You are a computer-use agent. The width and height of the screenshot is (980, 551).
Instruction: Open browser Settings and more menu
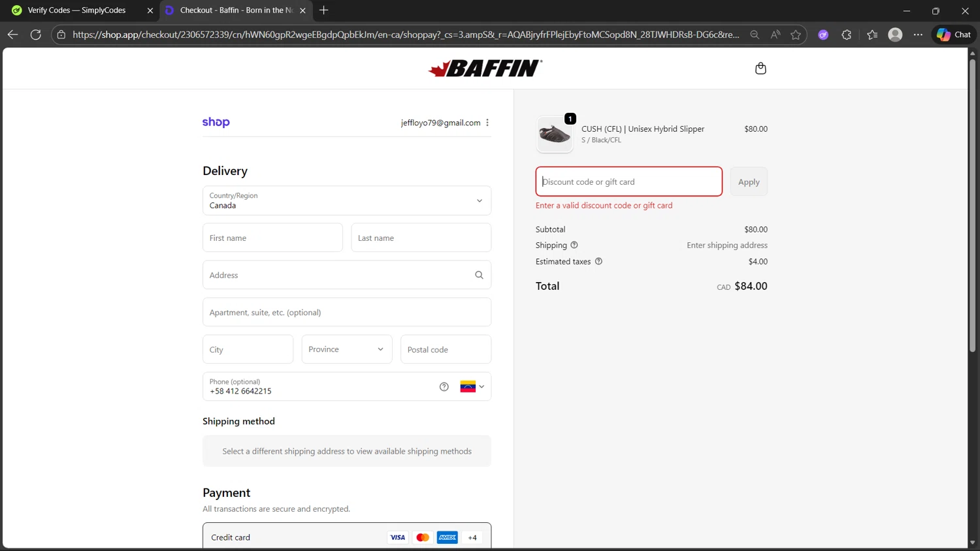coord(918,35)
